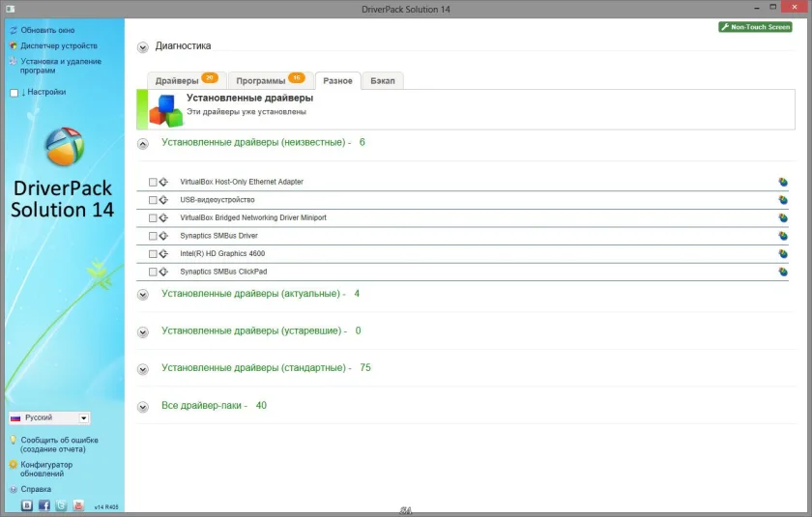Open the Русский language dropdown
This screenshot has width=812, height=517.
[49, 417]
